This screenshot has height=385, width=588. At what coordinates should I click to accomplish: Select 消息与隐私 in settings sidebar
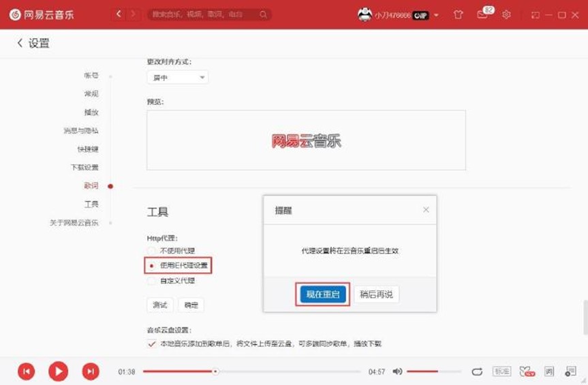click(x=81, y=130)
